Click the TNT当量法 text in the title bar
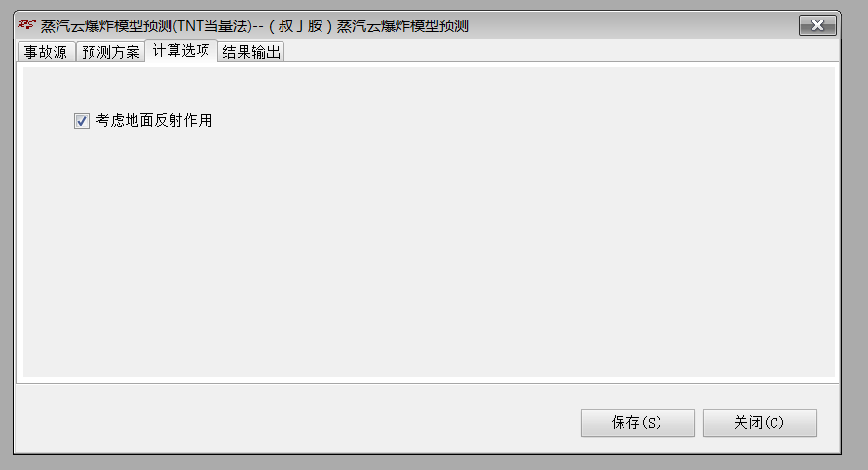 click(212, 26)
